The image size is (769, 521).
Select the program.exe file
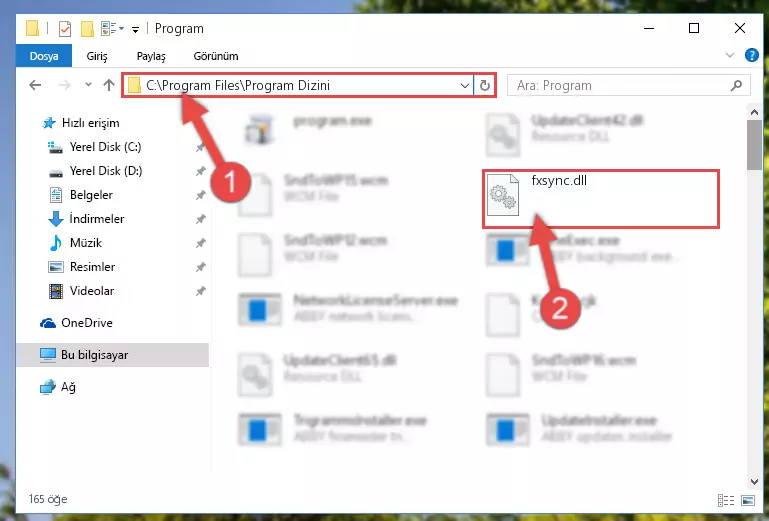332,121
